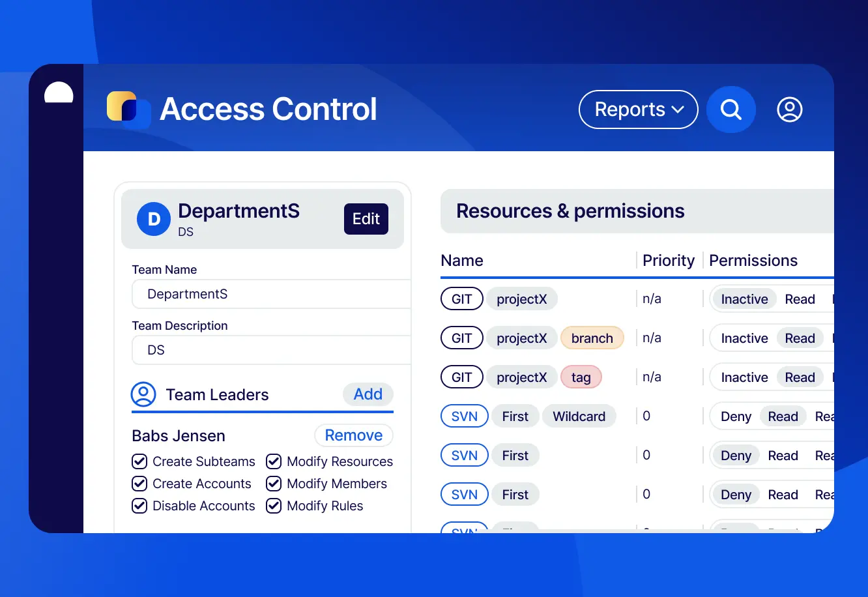Image resolution: width=868 pixels, height=597 pixels.
Task: Toggle the Disable Accounts checkbox
Action: (139, 506)
